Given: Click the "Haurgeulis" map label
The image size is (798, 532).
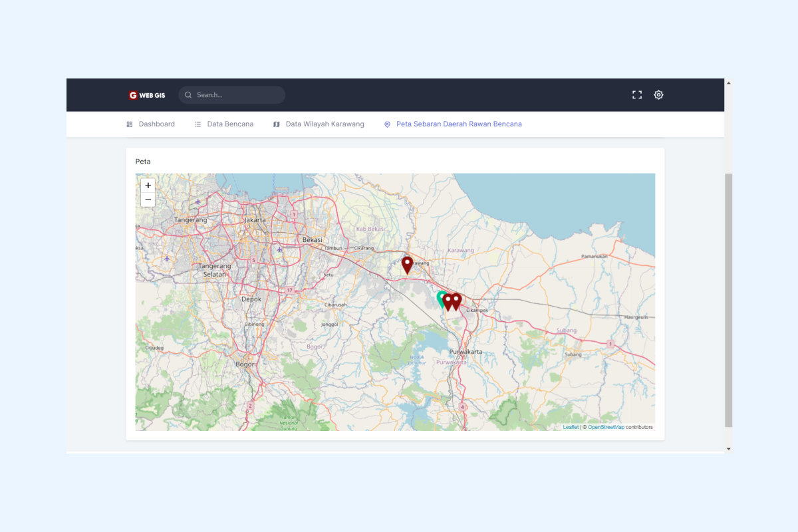Looking at the screenshot, I should tap(636, 317).
